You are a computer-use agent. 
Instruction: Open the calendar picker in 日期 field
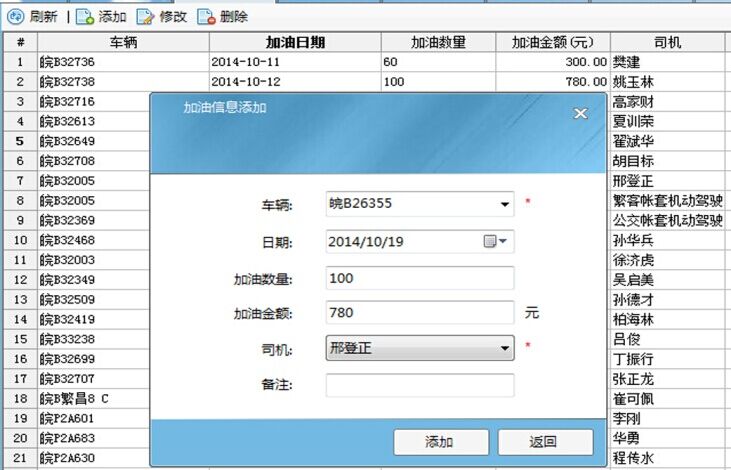coord(490,241)
